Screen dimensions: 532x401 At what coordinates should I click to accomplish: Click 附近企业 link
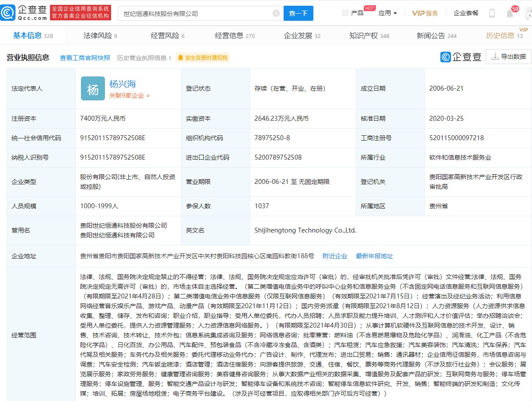point(335,256)
